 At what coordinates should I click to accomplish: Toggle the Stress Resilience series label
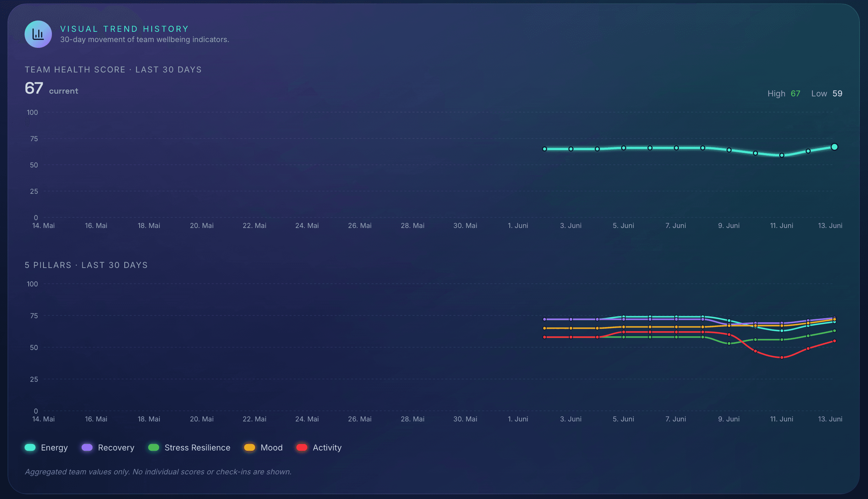[x=198, y=448]
